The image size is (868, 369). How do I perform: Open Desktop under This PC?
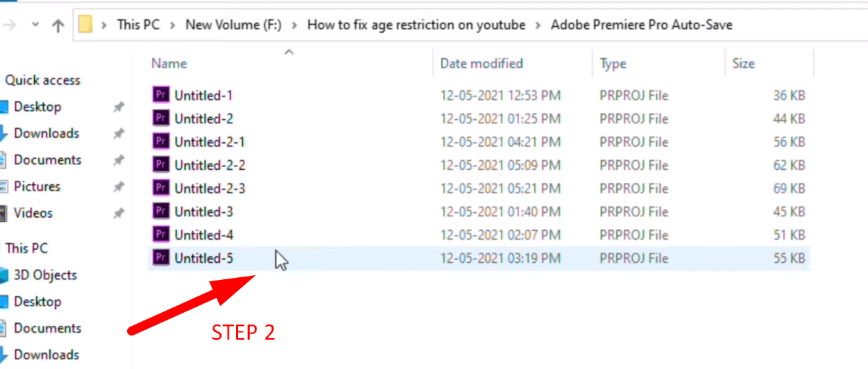pos(38,302)
